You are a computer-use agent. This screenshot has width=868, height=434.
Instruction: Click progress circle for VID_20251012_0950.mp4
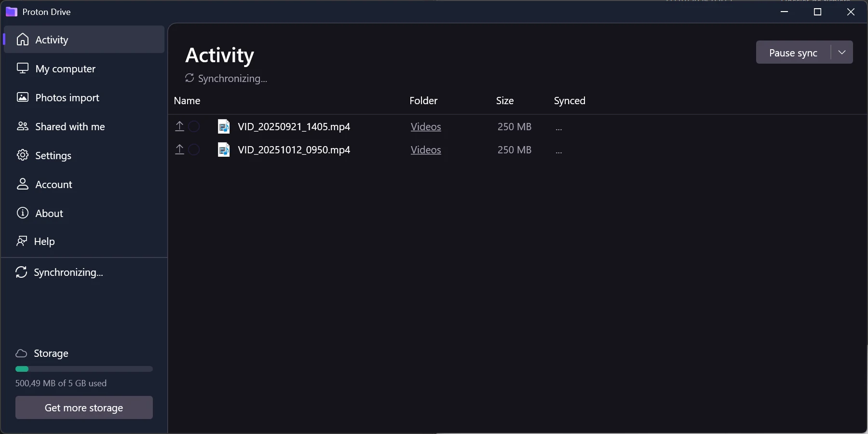pos(194,149)
